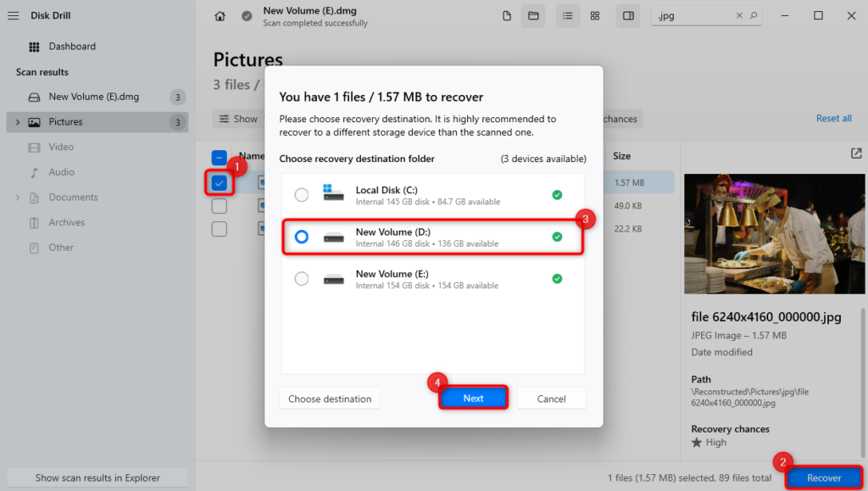Open the folder browse icon
The height and width of the screenshot is (491, 868).
pos(533,15)
